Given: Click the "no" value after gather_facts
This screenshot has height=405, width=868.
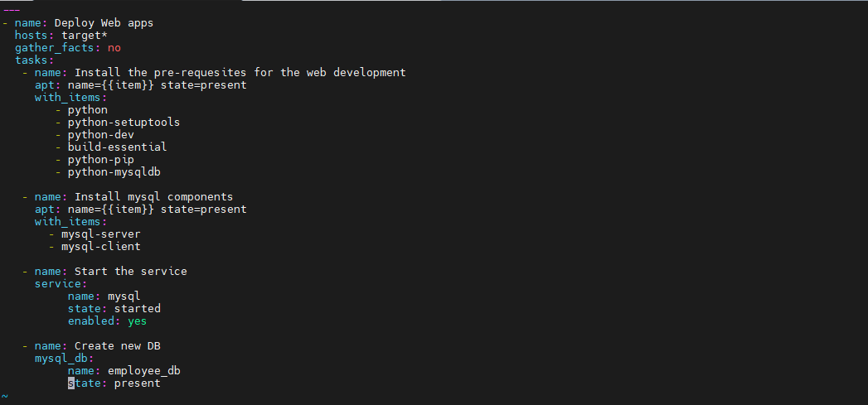Looking at the screenshot, I should (x=114, y=47).
